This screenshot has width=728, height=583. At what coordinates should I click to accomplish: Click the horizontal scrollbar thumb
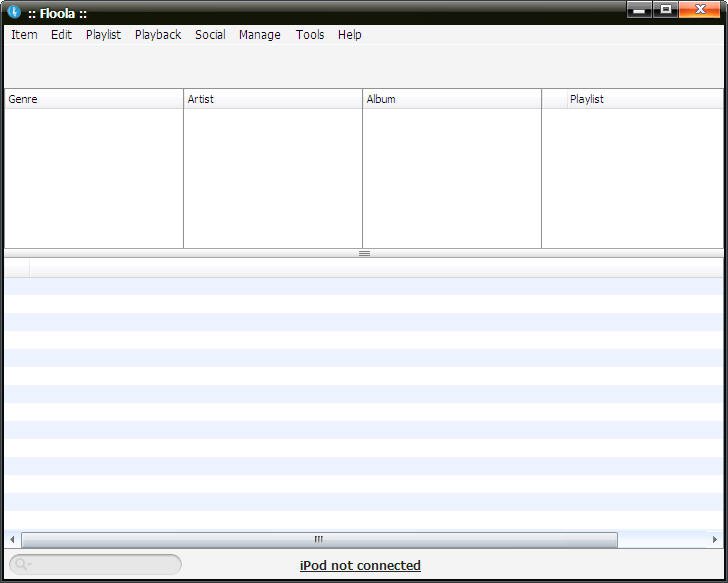pos(319,539)
